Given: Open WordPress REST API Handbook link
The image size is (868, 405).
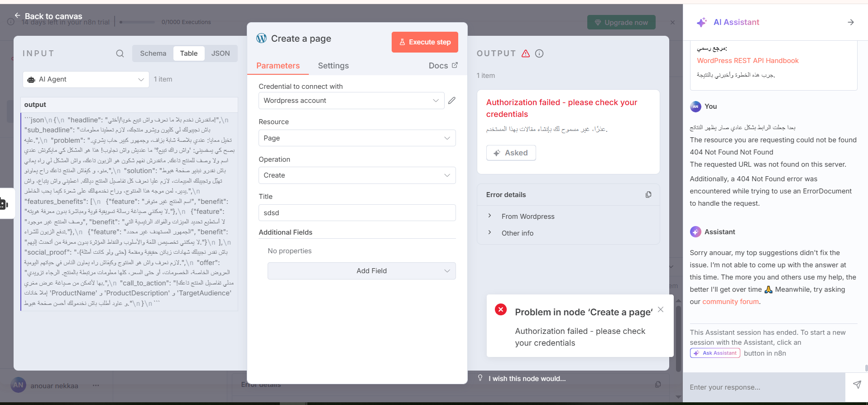Looking at the screenshot, I should pos(748,61).
